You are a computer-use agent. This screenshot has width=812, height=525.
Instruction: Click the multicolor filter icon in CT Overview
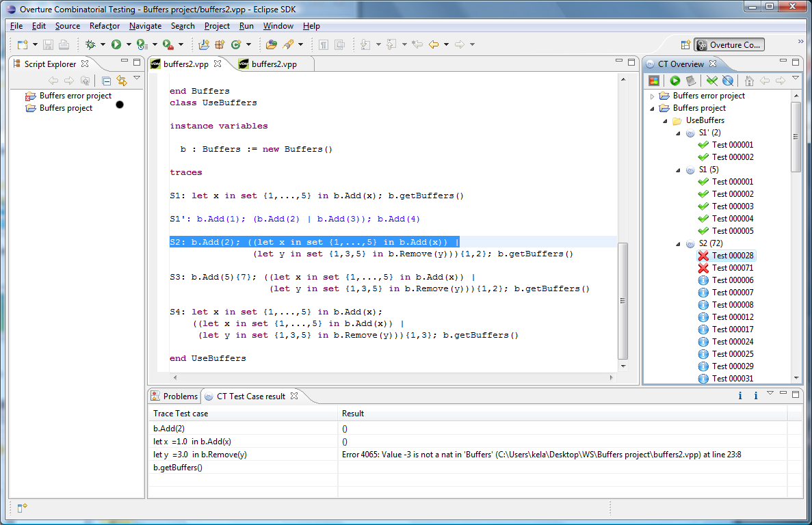(x=654, y=81)
